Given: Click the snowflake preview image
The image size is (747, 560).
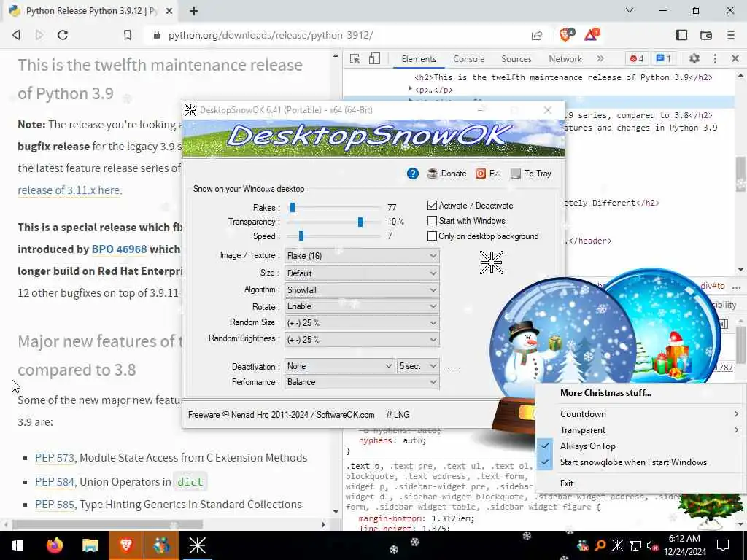Looking at the screenshot, I should coord(491,262).
